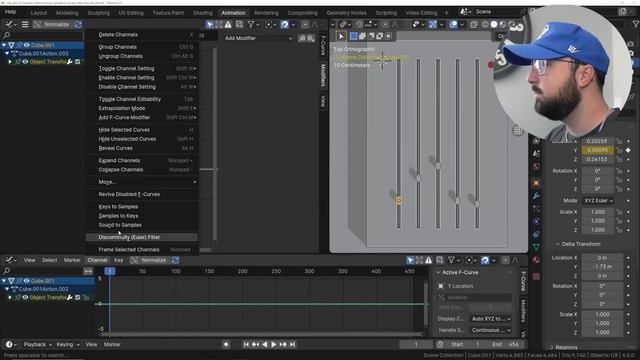Viewport: 640px width, 360px height.
Task: Open the Object Data properties green triangle icon
Action: 536,247
